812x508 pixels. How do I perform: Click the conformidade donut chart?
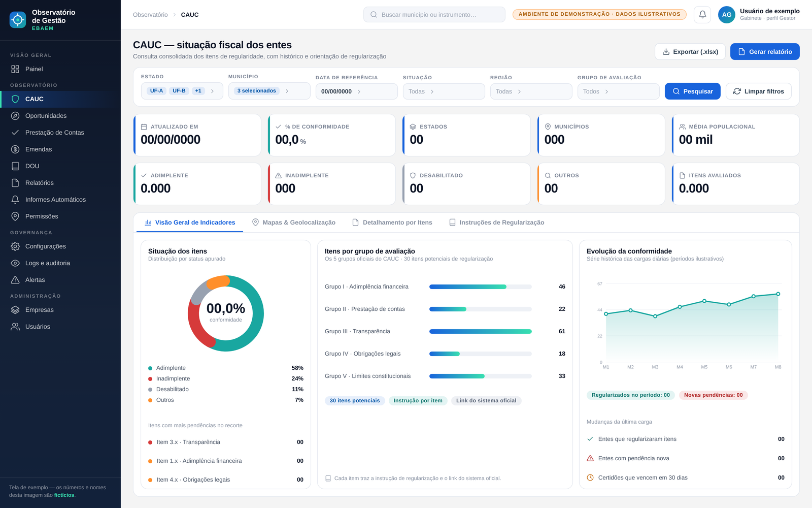tap(226, 313)
